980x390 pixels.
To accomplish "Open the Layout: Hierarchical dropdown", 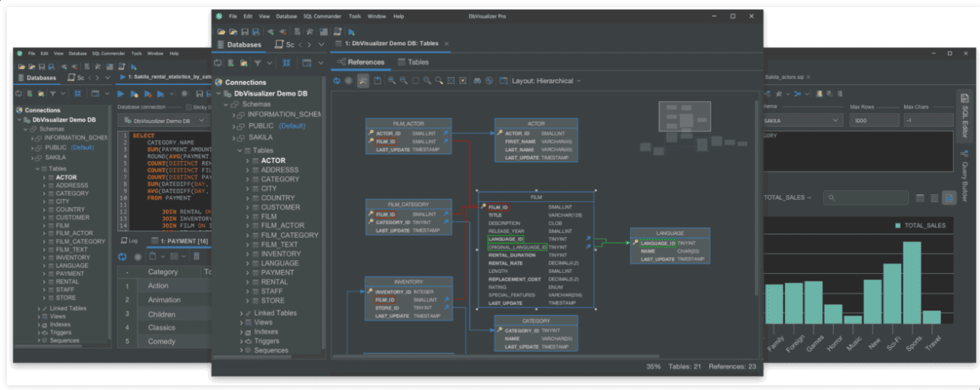I will (x=546, y=80).
